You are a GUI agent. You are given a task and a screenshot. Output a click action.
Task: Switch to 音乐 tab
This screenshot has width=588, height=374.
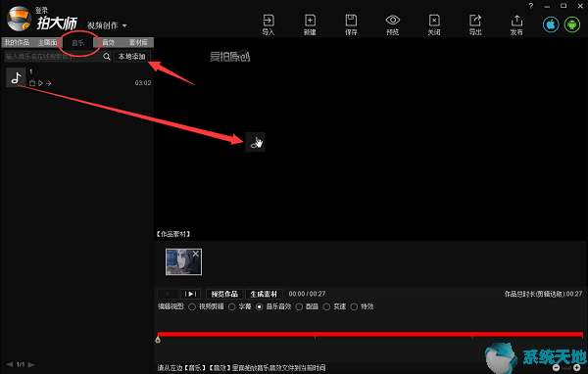pos(78,43)
